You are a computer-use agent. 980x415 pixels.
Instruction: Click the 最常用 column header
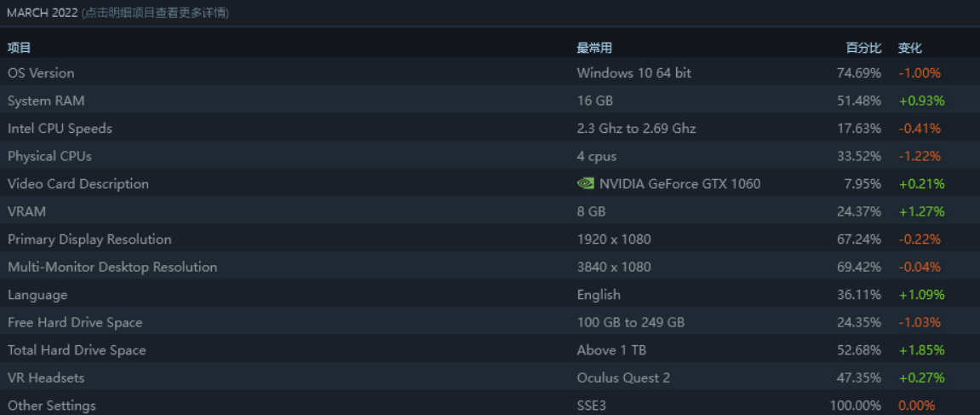(x=594, y=48)
